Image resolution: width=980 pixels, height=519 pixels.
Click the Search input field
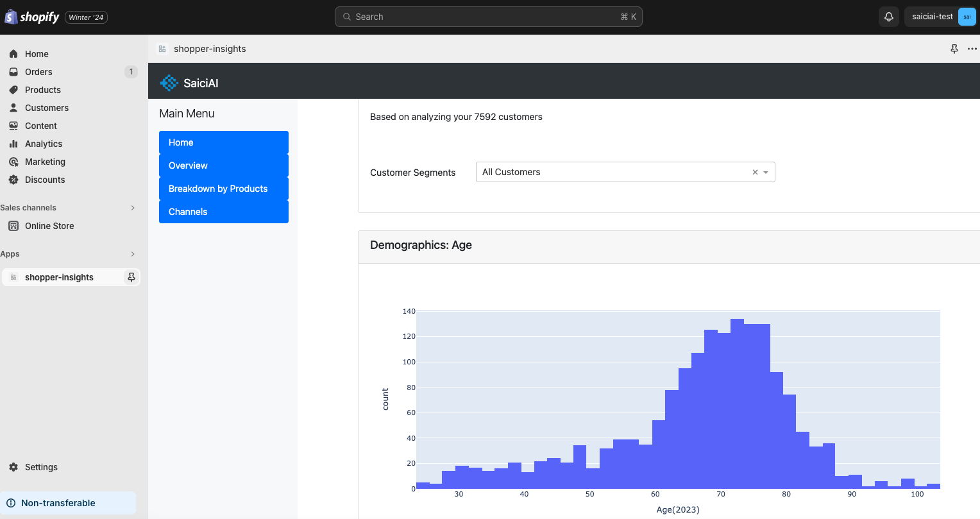click(x=488, y=17)
